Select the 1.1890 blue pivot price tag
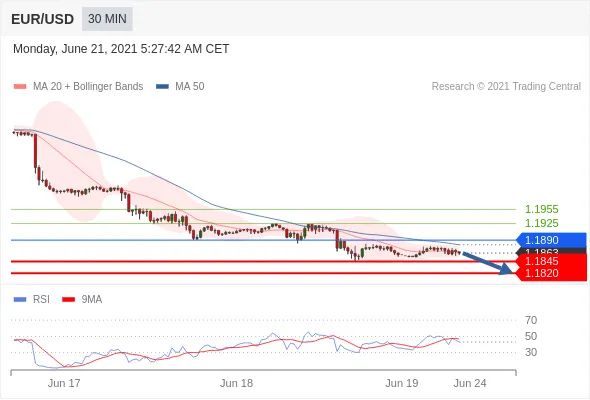Image resolution: width=590 pixels, height=400 pixels. tap(551, 240)
